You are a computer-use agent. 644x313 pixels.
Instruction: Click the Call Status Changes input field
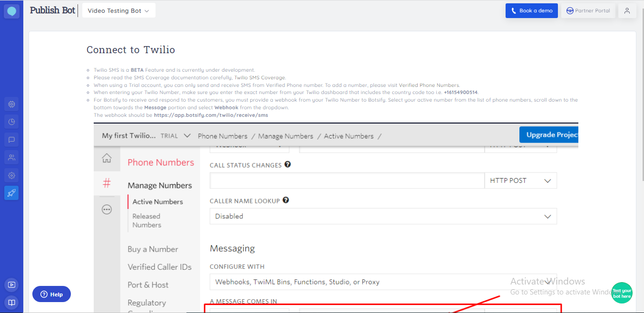347,180
